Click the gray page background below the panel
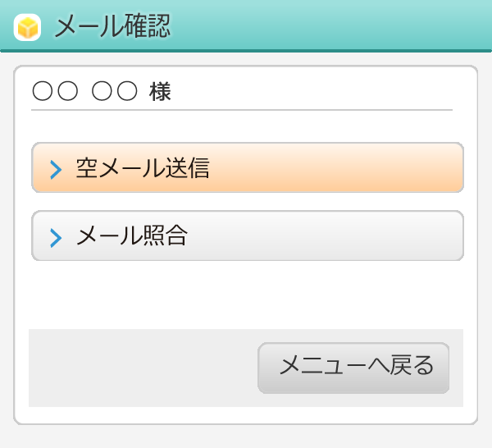Screen dimensions: 492x448 [246, 437]
